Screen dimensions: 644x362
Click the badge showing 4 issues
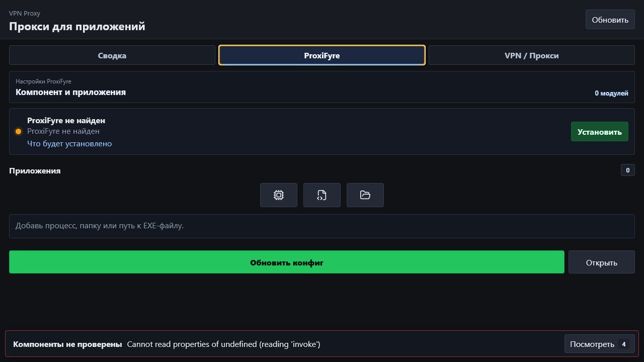[x=624, y=344]
